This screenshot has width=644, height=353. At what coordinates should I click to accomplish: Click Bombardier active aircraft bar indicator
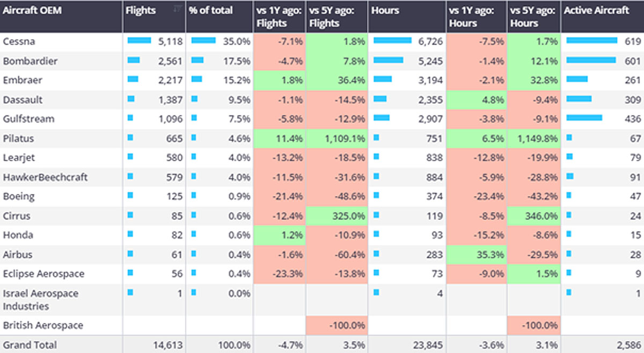591,60
